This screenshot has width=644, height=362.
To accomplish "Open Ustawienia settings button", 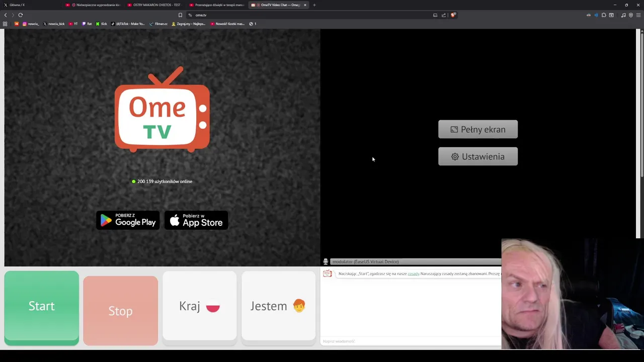I will [x=478, y=156].
